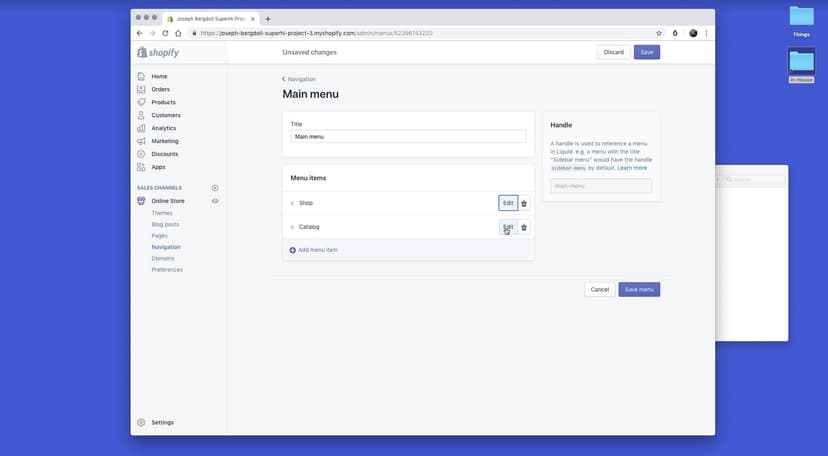The width and height of the screenshot is (828, 456).
Task: Bookmark page with star icon
Action: click(x=659, y=33)
